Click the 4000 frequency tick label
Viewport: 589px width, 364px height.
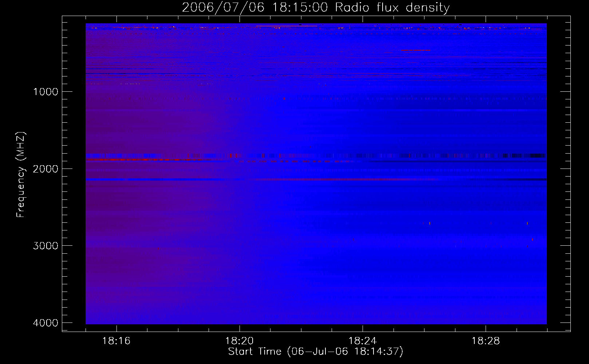pyautogui.click(x=46, y=323)
